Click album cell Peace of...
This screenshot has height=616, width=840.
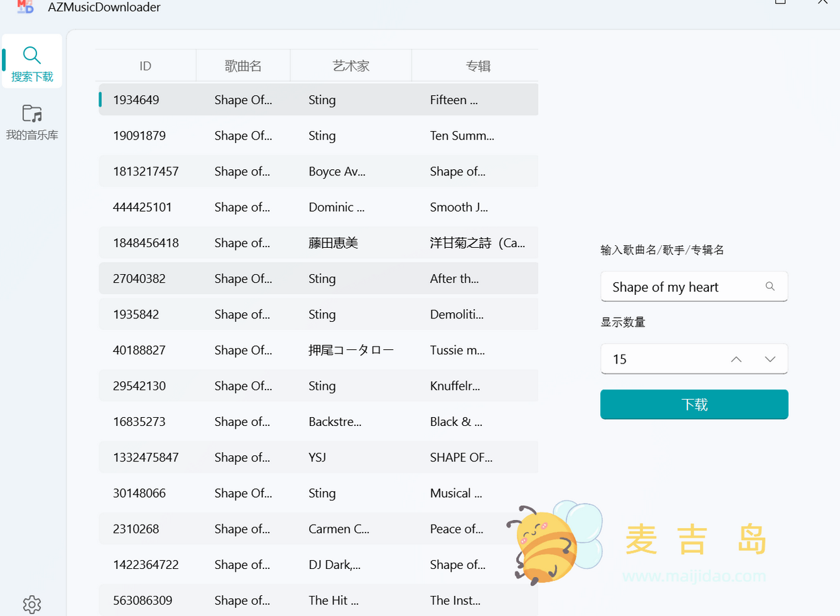[456, 529]
